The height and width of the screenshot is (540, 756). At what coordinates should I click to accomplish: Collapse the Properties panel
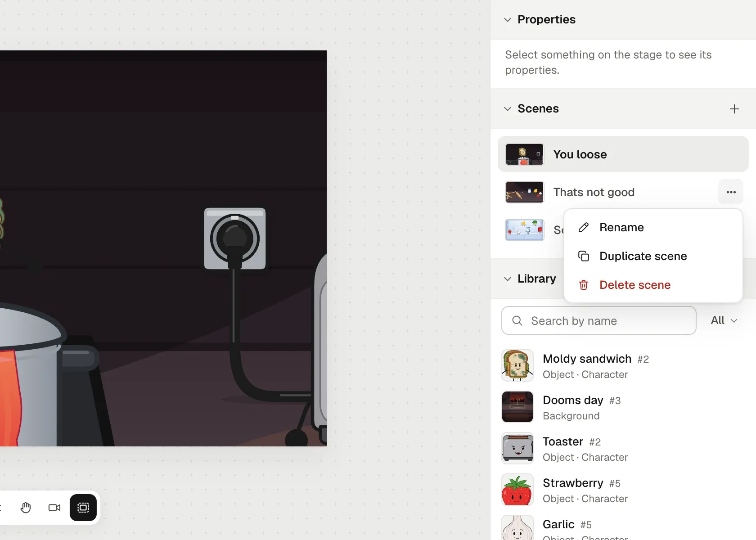tap(508, 20)
